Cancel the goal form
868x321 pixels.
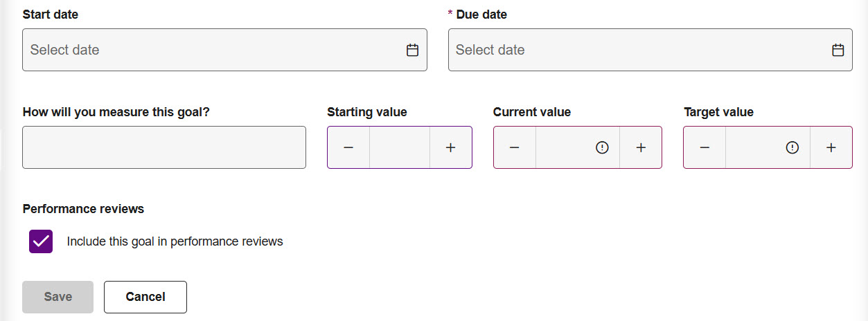[x=145, y=297]
